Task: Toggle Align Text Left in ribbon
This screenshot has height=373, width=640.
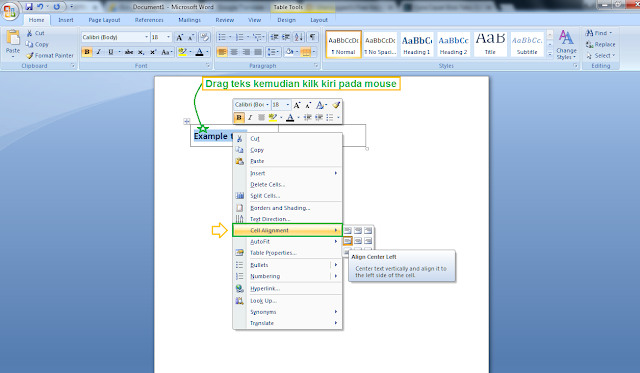Action: [x=222, y=52]
